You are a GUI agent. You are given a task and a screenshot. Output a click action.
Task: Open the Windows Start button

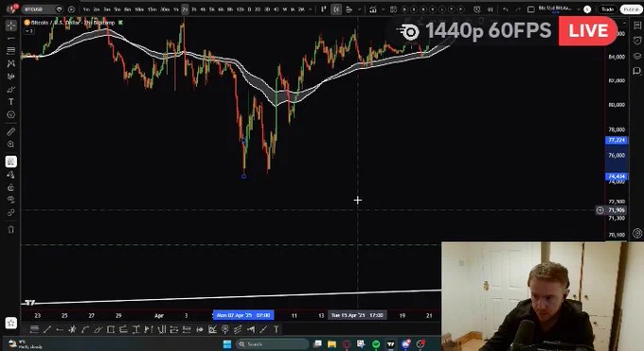click(x=227, y=344)
